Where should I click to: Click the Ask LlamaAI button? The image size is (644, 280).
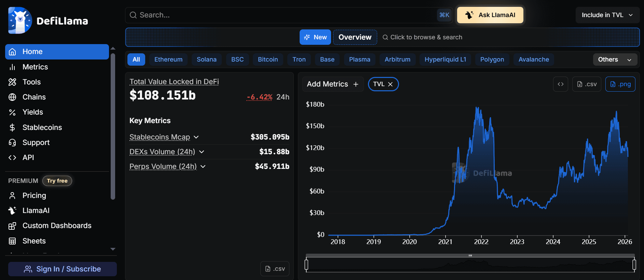click(490, 15)
